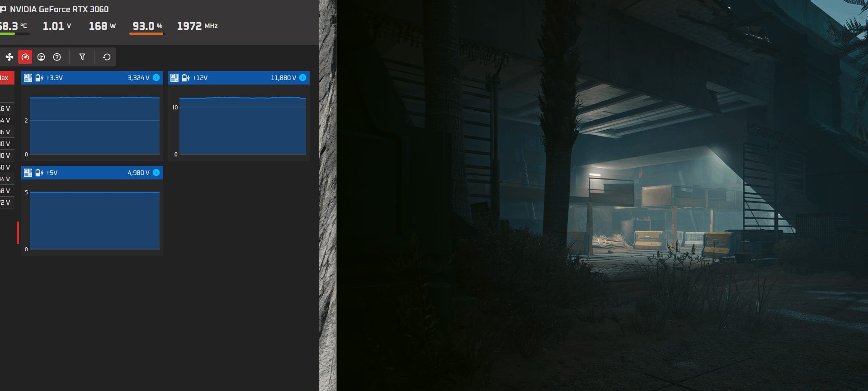
Task: Click battery voltage icon beside +3.3V
Action: pos(39,78)
